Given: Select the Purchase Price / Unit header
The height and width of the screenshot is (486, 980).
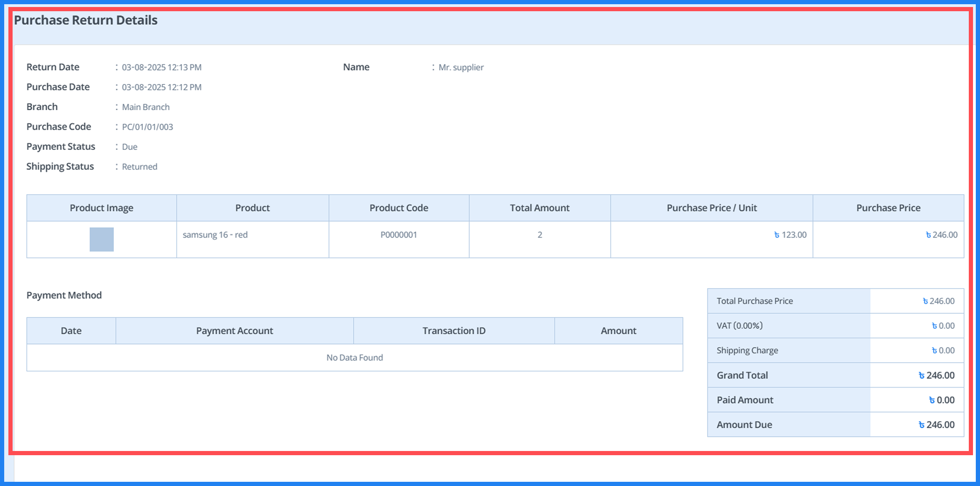Looking at the screenshot, I should click(x=711, y=208).
